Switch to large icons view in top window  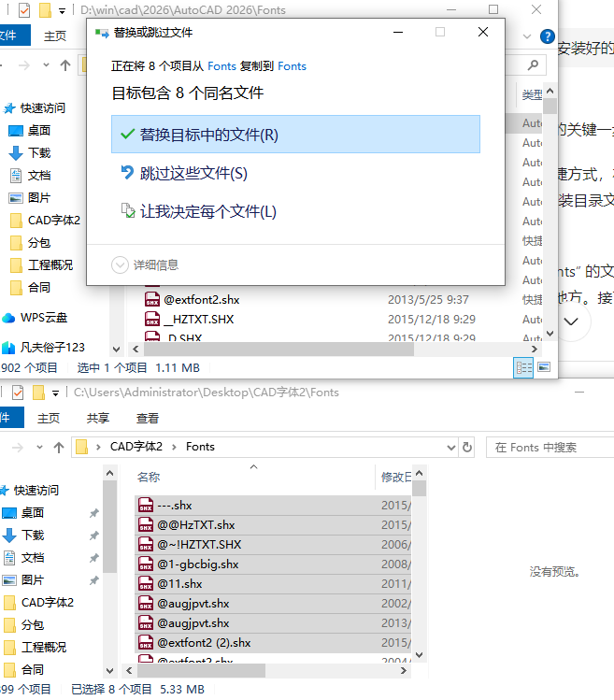pyautogui.click(x=544, y=367)
